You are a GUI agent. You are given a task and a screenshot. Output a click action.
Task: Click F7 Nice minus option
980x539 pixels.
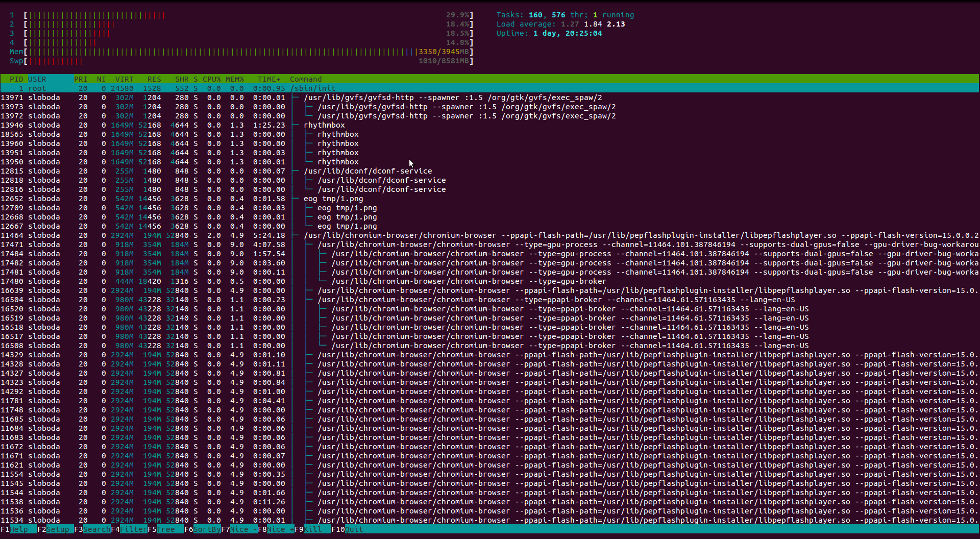[x=239, y=529]
